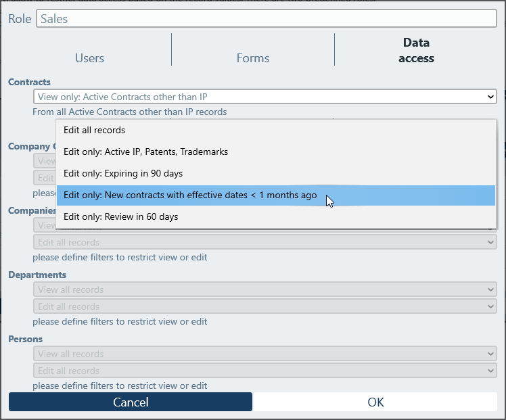Collapse the Contracts view-only dropdown
This screenshot has width=506, height=420.
tap(264, 97)
